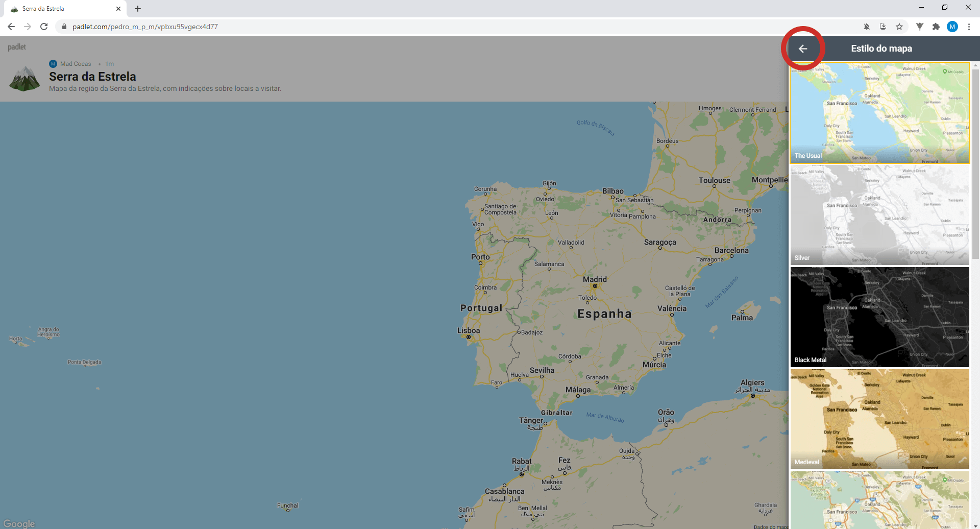
Task: Click the Coimbra label on the map
Action: click(485, 287)
